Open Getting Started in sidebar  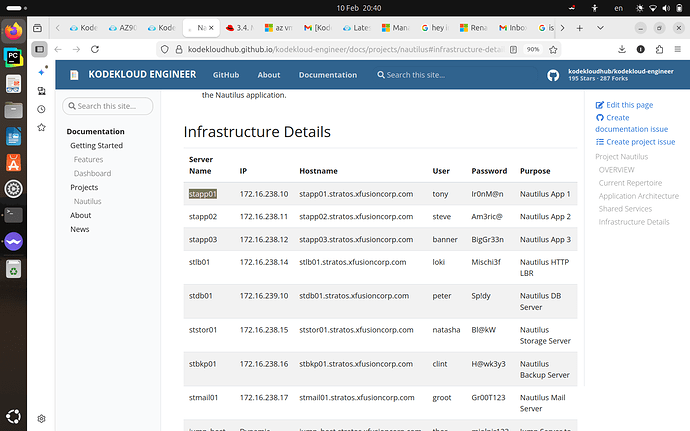(96, 146)
